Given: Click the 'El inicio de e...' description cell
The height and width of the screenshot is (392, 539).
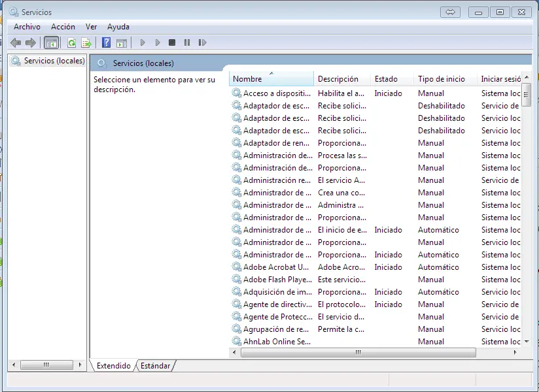Looking at the screenshot, I should [342, 230].
